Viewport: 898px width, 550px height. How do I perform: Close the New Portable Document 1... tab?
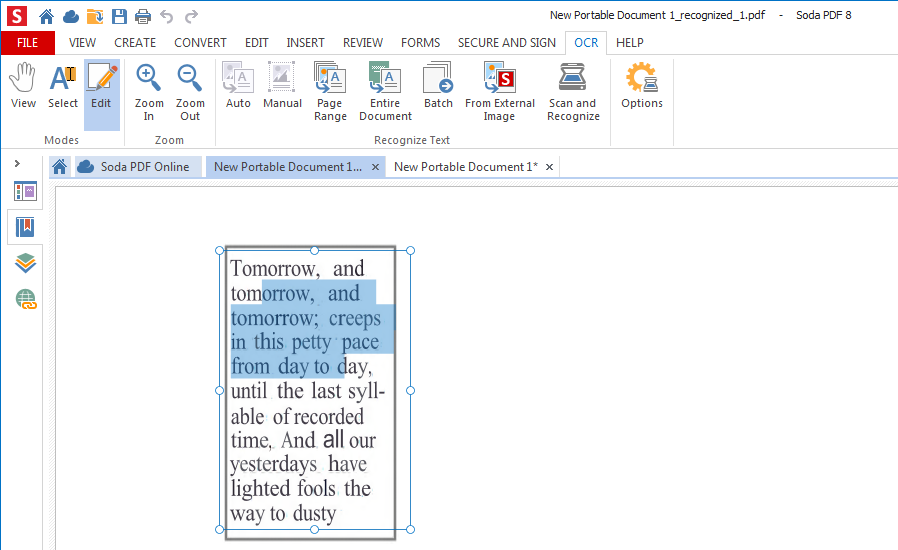point(376,167)
